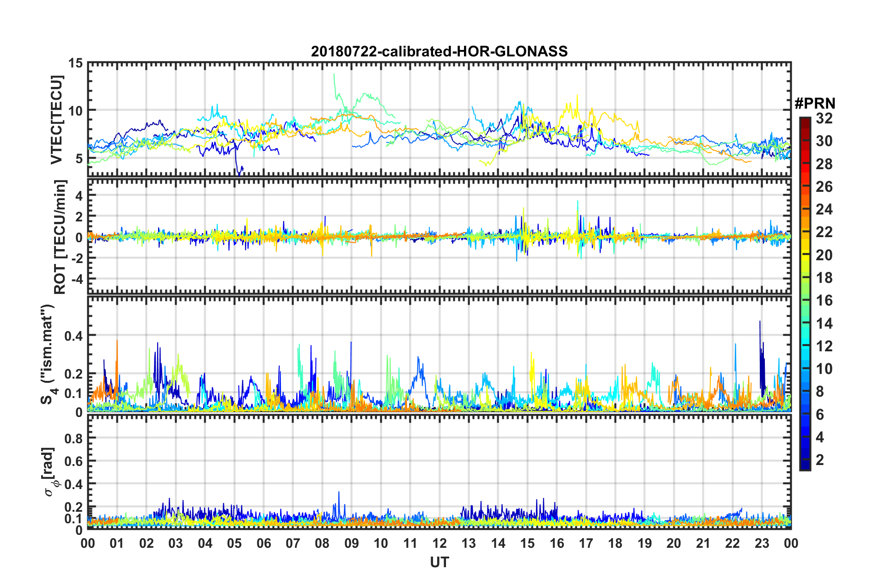879x588 pixels.
Task: Click the 2 tick on ROT axis
Action: pos(79,217)
